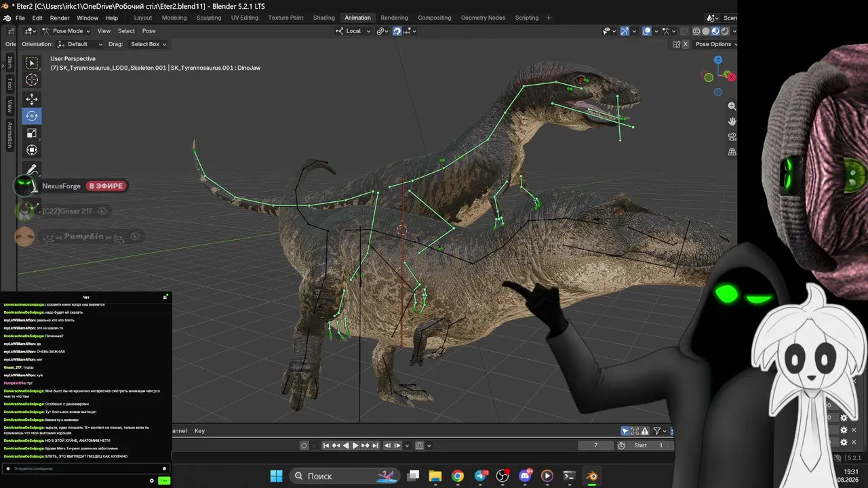Click the Blender logo menu icon

[x=7, y=18]
